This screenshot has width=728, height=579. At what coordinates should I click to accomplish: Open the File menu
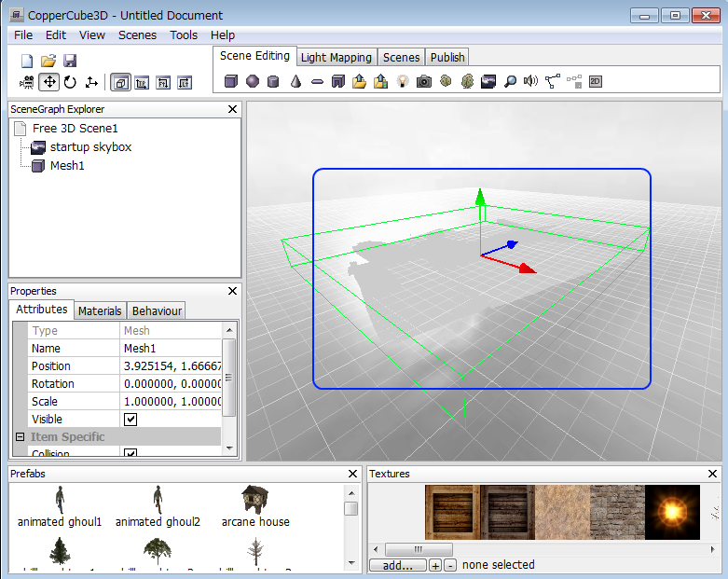point(23,35)
